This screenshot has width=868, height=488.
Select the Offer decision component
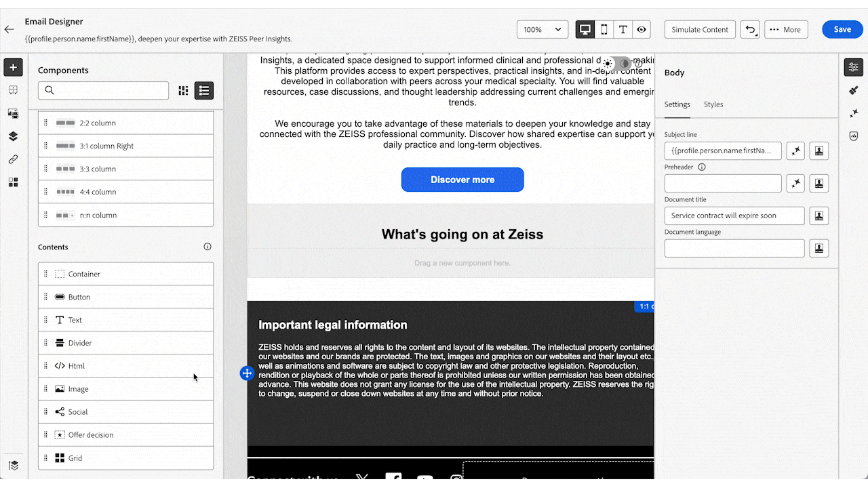pyautogui.click(x=125, y=435)
